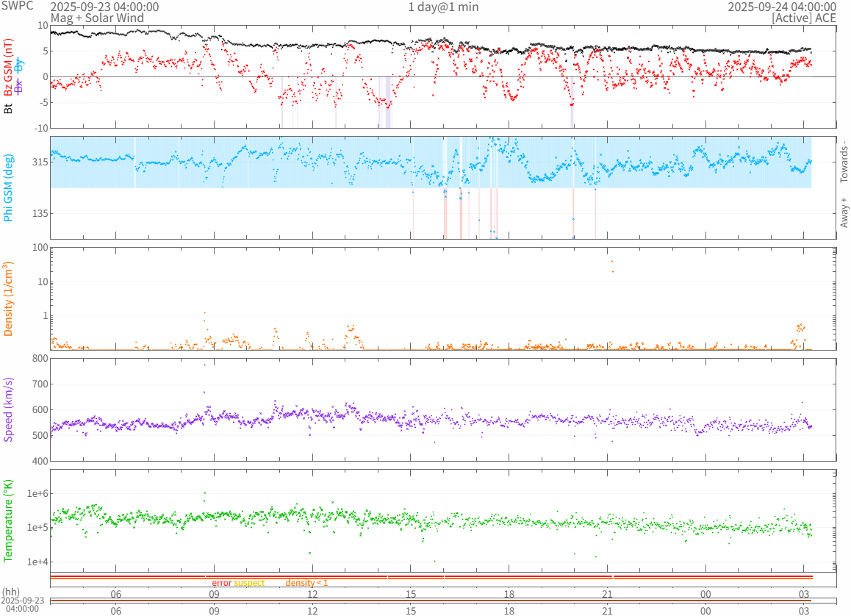
Task: Click the orange density < 1 legend label
Action: (x=306, y=583)
